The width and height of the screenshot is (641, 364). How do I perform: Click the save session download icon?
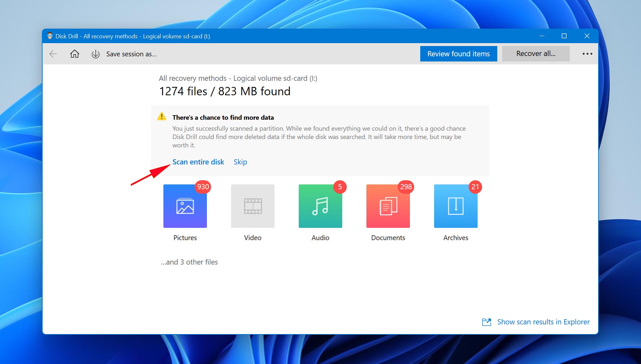(96, 54)
